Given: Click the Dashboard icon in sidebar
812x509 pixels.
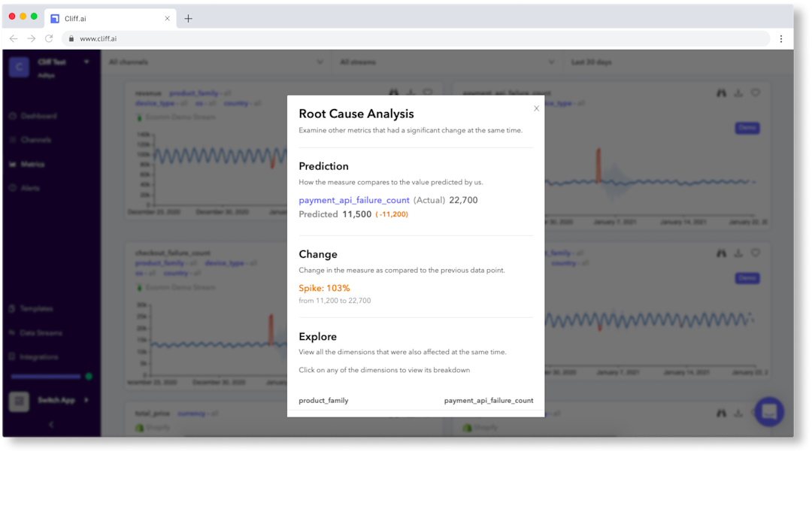Looking at the screenshot, I should [13, 116].
